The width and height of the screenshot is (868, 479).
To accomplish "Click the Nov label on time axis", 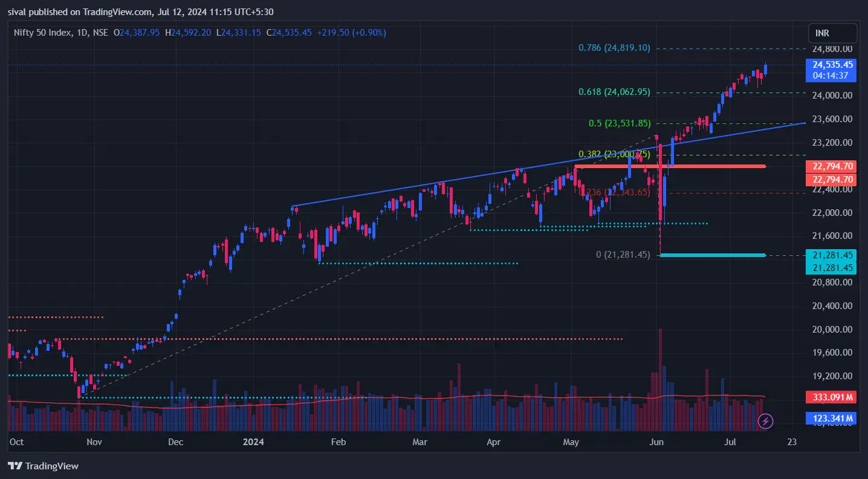I will pyautogui.click(x=94, y=442).
